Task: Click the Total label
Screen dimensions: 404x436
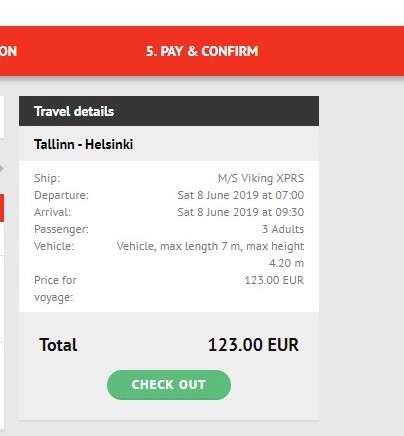Action: [x=58, y=345]
